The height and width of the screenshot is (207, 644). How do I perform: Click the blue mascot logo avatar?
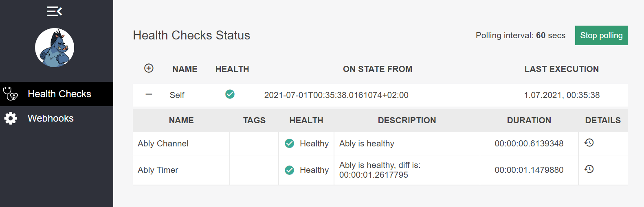click(x=55, y=48)
